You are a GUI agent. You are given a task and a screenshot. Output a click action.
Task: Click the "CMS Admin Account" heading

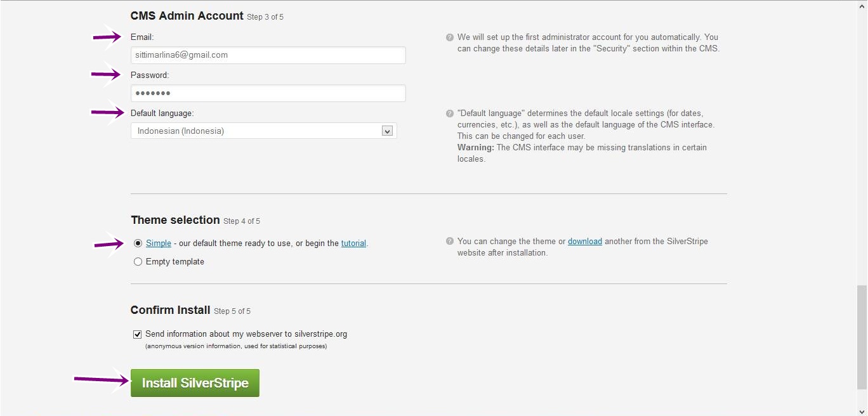click(187, 16)
